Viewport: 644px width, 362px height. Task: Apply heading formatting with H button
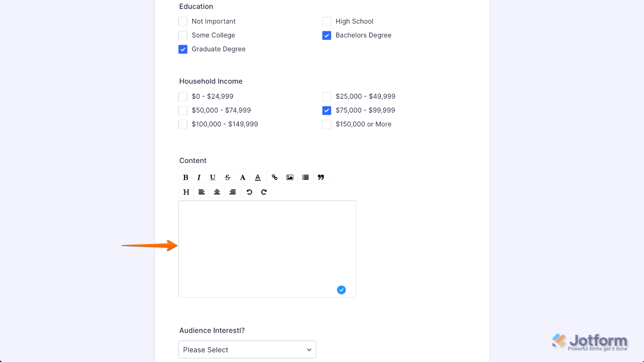click(x=186, y=192)
